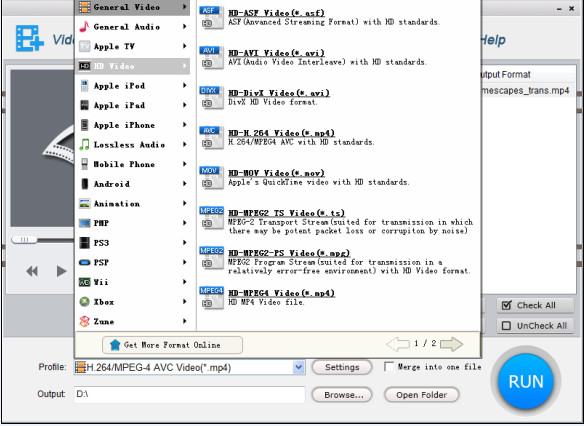Click the Browse... button

pyautogui.click(x=342, y=395)
